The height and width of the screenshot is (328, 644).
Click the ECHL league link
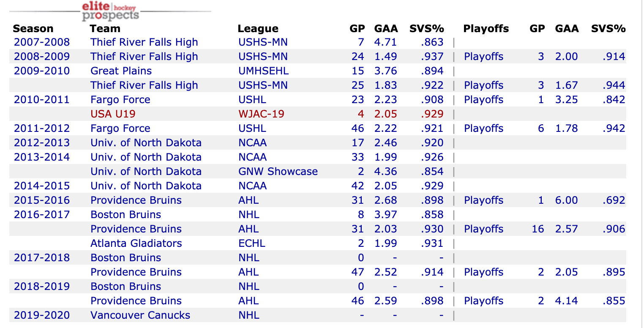click(252, 243)
